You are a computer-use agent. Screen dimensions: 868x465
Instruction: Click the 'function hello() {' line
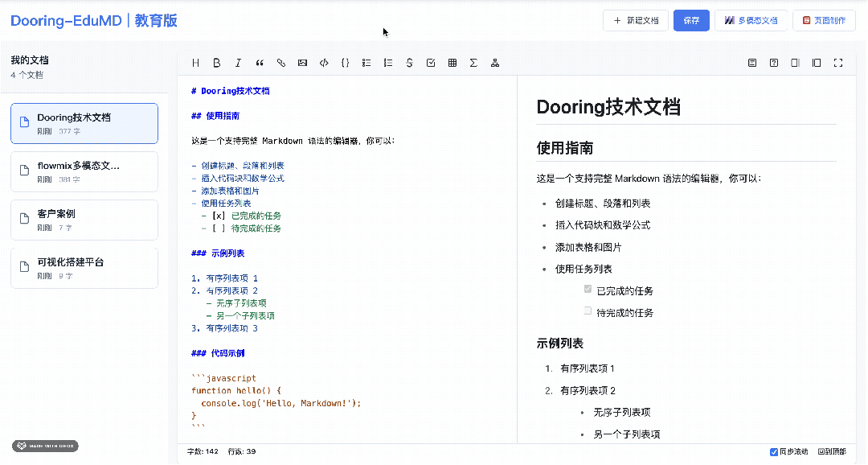tap(236, 391)
